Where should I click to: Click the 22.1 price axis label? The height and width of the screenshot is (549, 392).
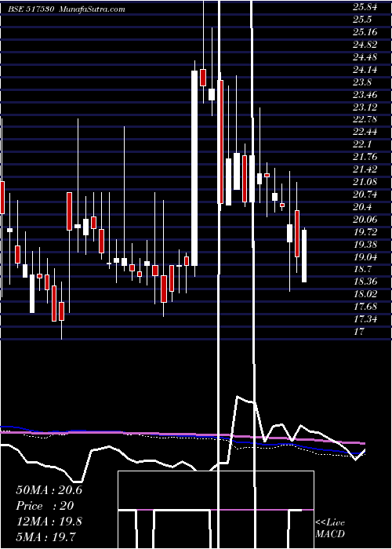362,144
